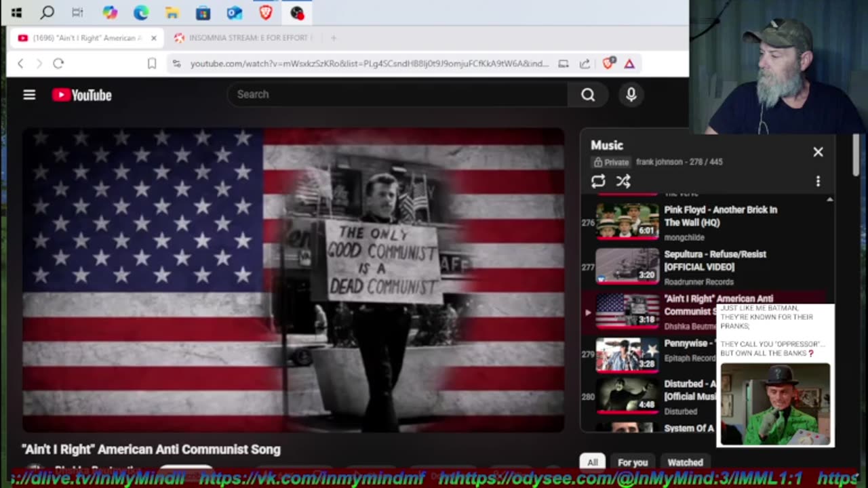Open Brave Rewards triangle icon
Screen dimensions: 868x488
[629, 64]
